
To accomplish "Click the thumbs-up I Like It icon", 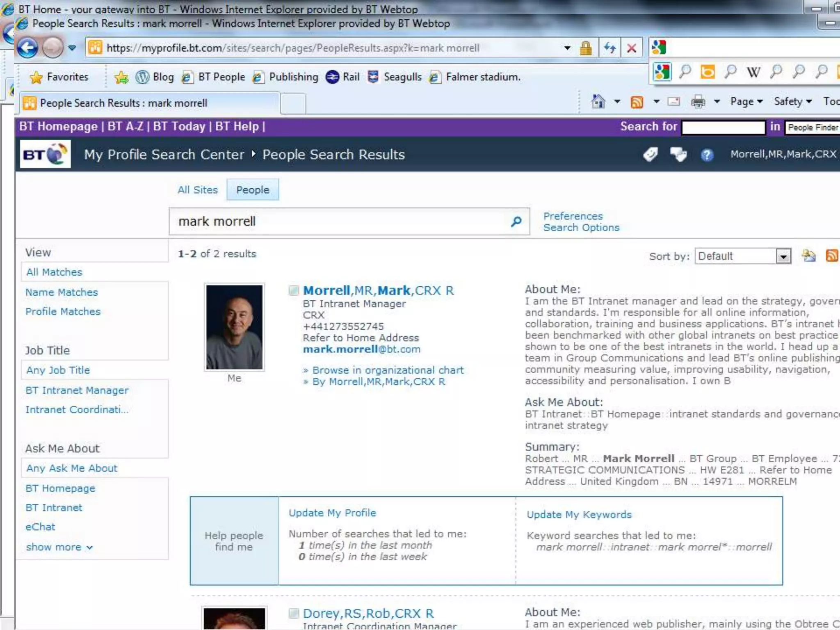I will (x=678, y=154).
